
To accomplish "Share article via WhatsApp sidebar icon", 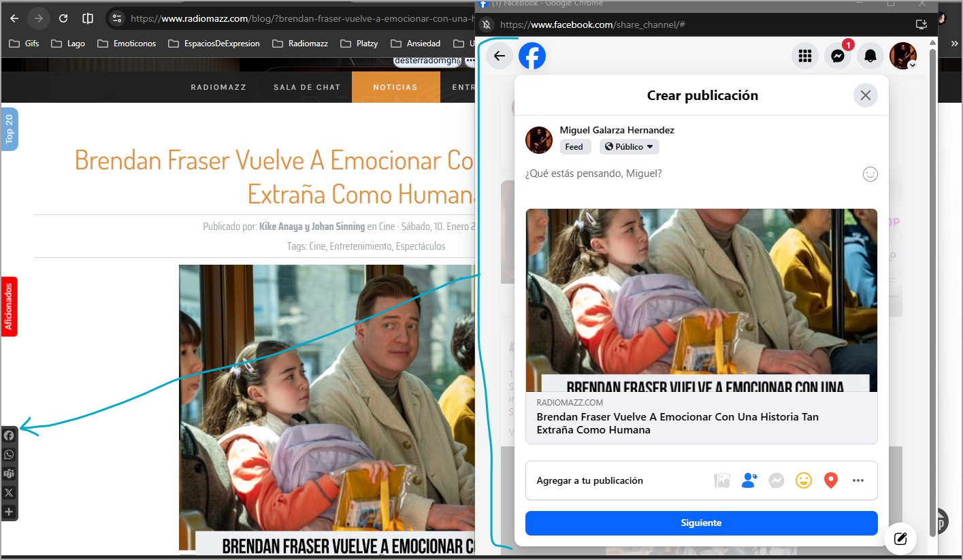I will click(x=9, y=455).
